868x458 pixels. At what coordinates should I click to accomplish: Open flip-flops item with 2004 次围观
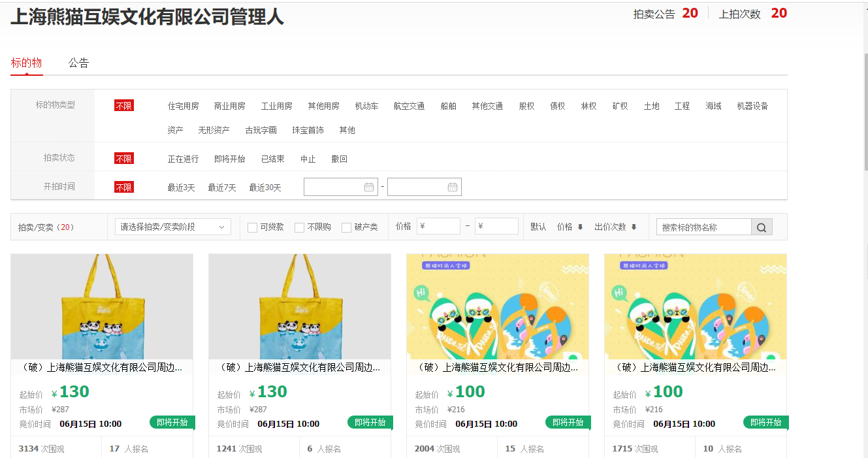coord(498,306)
